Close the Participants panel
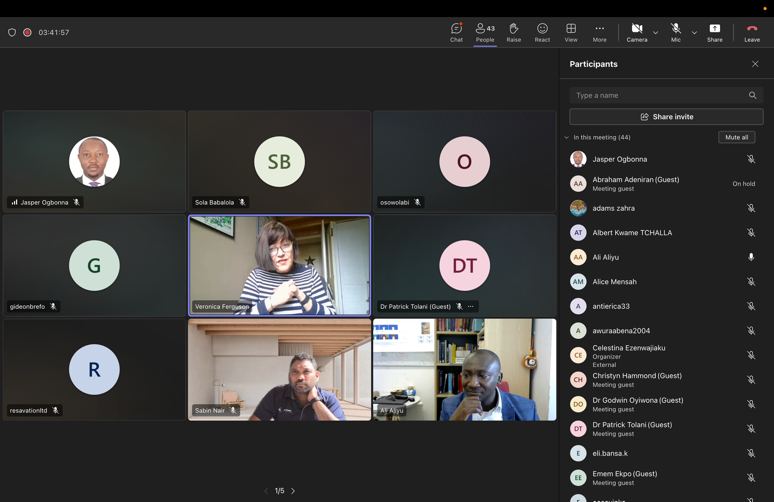 click(x=755, y=64)
